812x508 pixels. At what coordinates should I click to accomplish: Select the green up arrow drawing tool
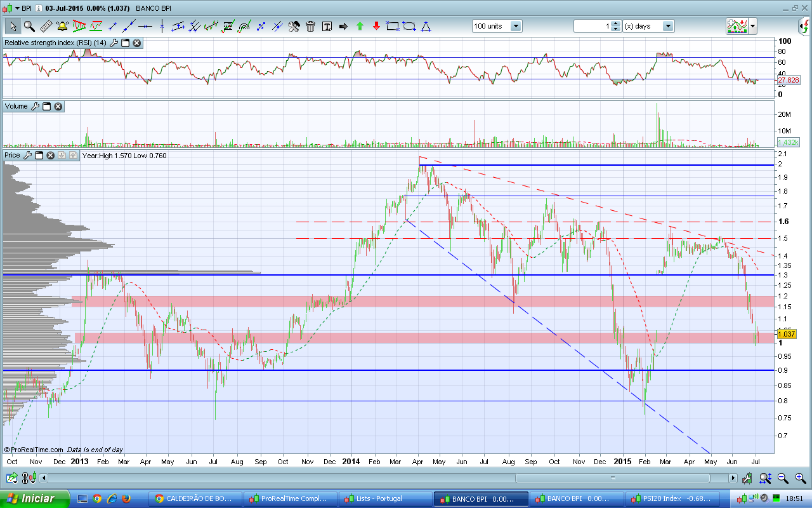point(360,26)
